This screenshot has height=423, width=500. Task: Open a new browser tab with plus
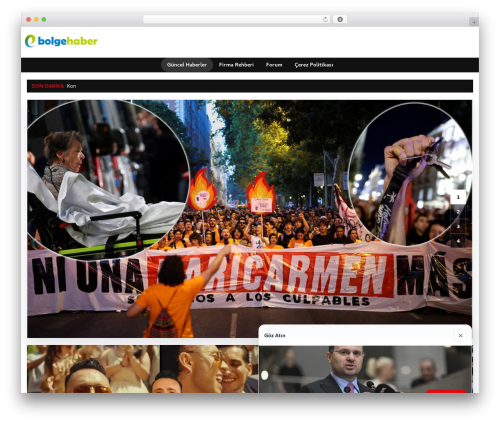tap(474, 22)
